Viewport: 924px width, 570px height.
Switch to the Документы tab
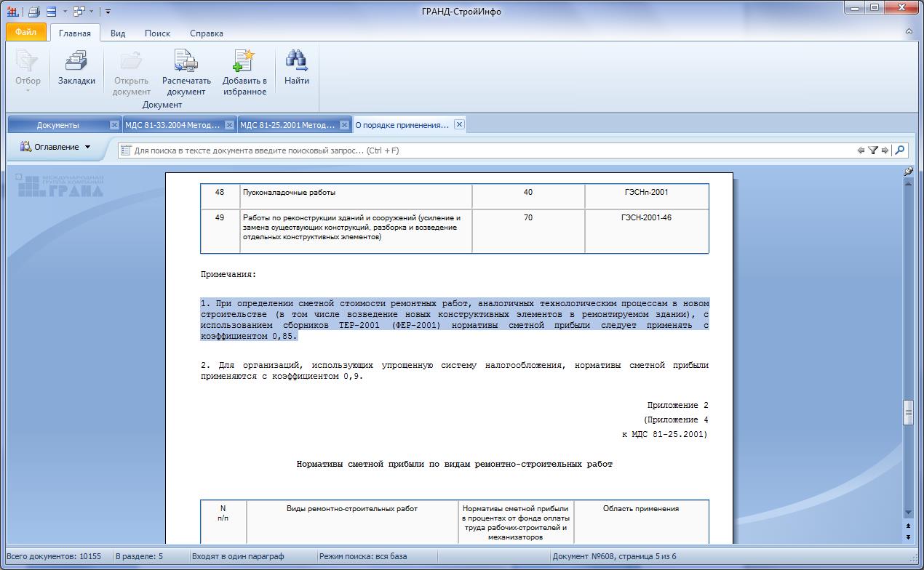[x=58, y=125]
